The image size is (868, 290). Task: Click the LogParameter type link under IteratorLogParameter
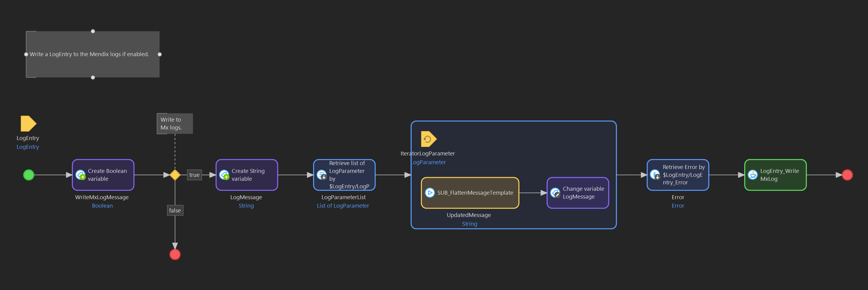point(428,162)
